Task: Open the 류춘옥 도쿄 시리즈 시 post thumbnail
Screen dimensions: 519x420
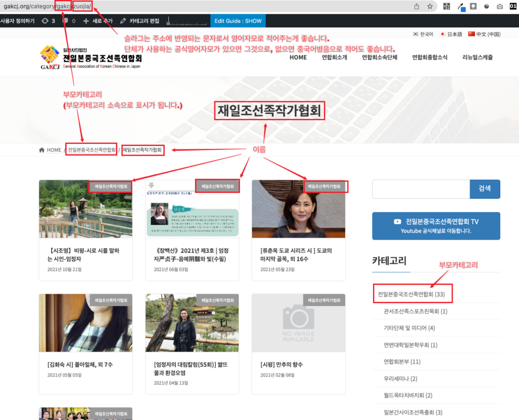Action: tap(298, 209)
